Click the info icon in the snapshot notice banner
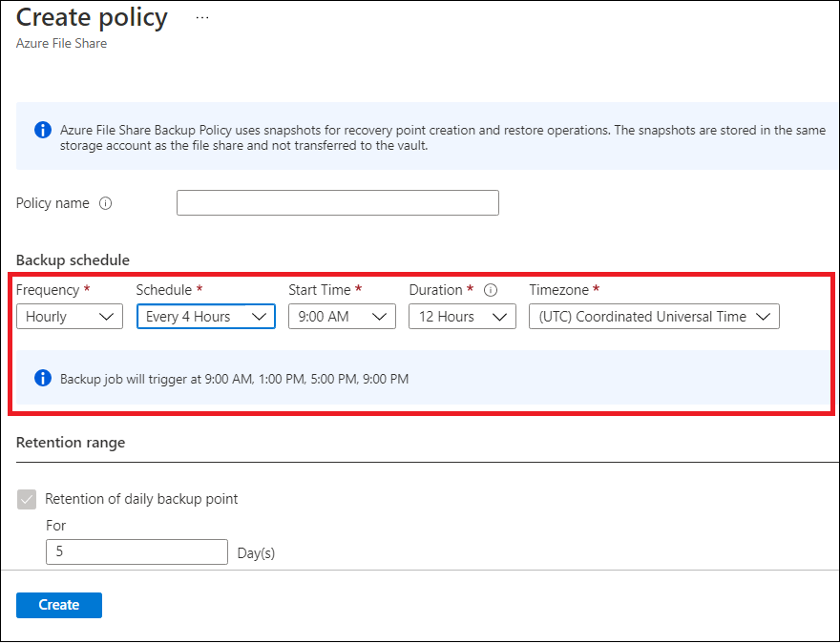The width and height of the screenshot is (840, 644). (42, 130)
